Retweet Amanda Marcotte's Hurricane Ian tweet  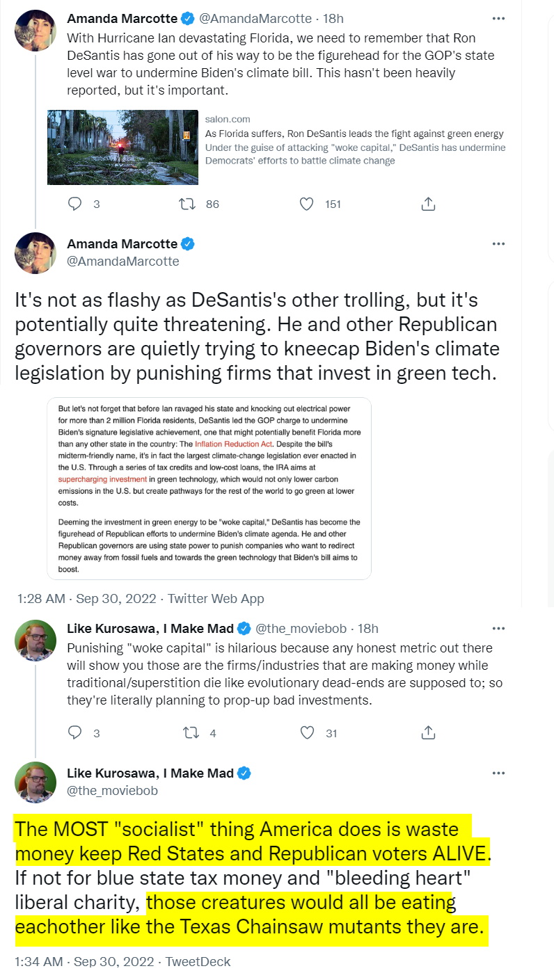coord(187,204)
